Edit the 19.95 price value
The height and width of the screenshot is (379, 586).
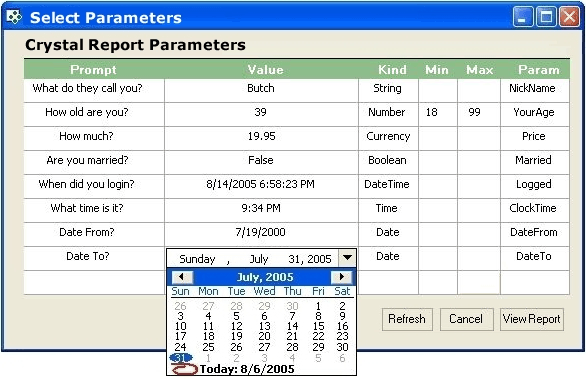(261, 138)
